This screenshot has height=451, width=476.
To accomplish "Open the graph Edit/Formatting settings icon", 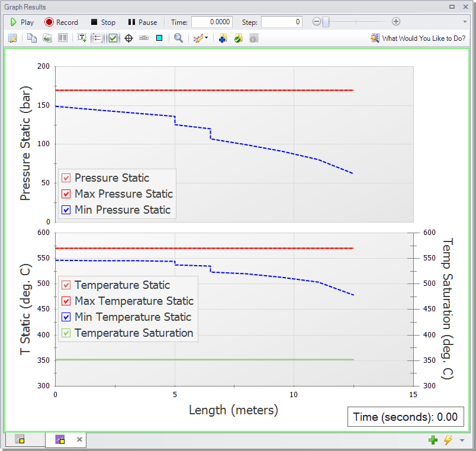I will (12, 38).
